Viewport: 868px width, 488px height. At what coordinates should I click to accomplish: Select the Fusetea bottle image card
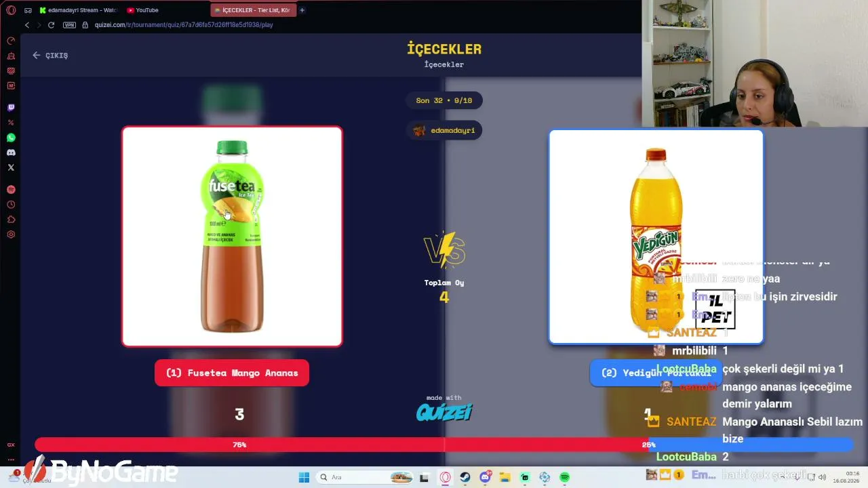pyautogui.click(x=232, y=237)
